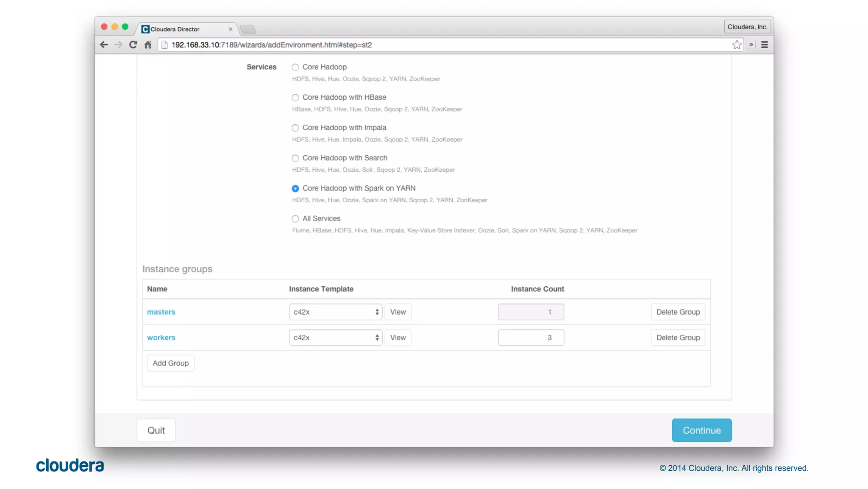Click the Add Group button

click(170, 363)
